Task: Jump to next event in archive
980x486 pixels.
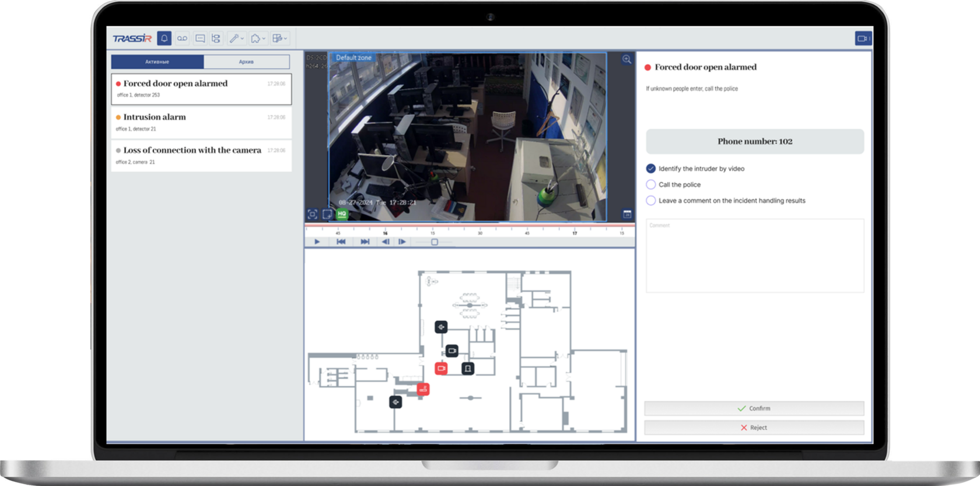Action: pyautogui.click(x=365, y=242)
